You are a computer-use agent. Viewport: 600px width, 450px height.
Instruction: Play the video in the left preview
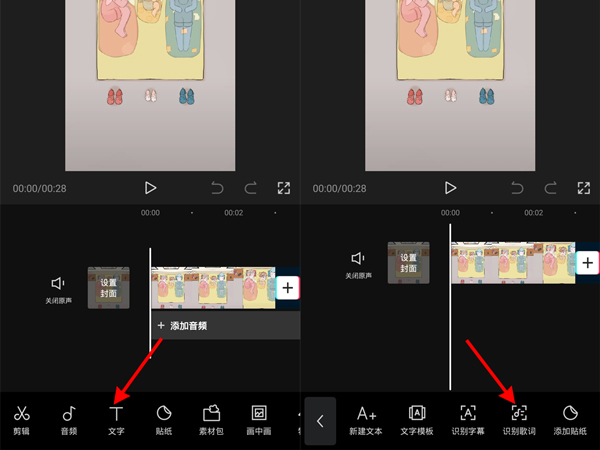150,188
